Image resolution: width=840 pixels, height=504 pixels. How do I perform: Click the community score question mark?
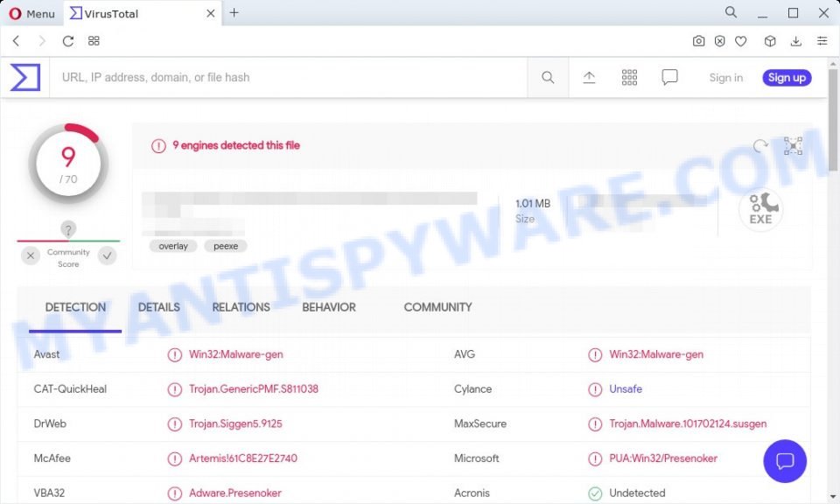point(68,230)
